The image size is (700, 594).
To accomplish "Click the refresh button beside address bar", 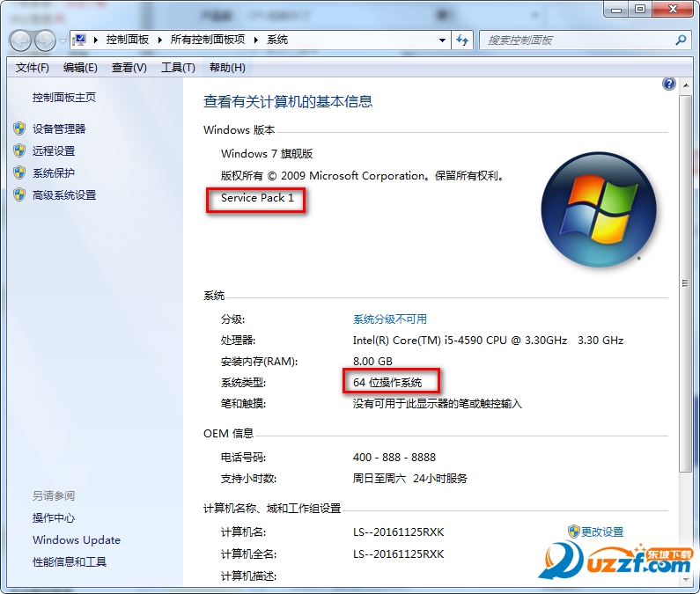I will [462, 40].
